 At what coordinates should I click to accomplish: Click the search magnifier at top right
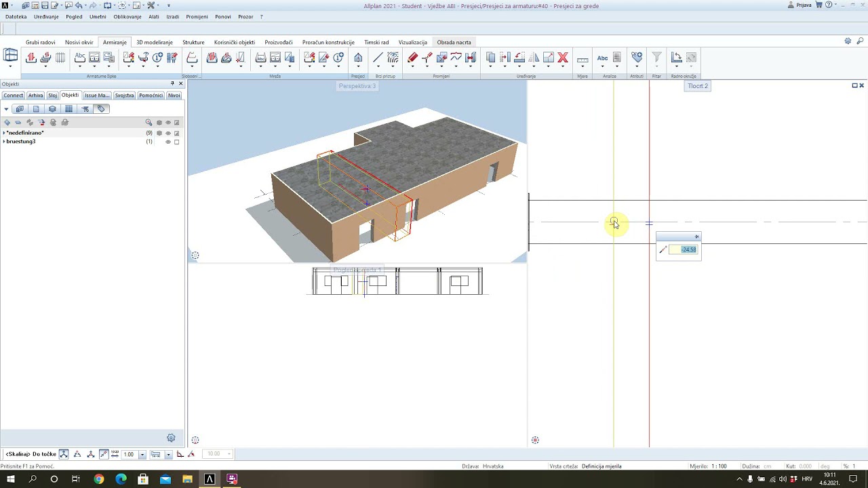[860, 41]
